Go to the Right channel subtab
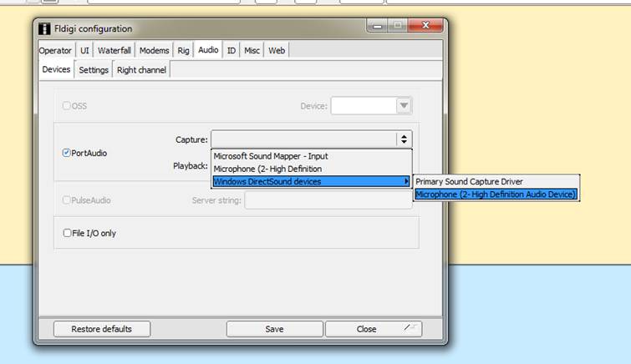 (x=141, y=70)
